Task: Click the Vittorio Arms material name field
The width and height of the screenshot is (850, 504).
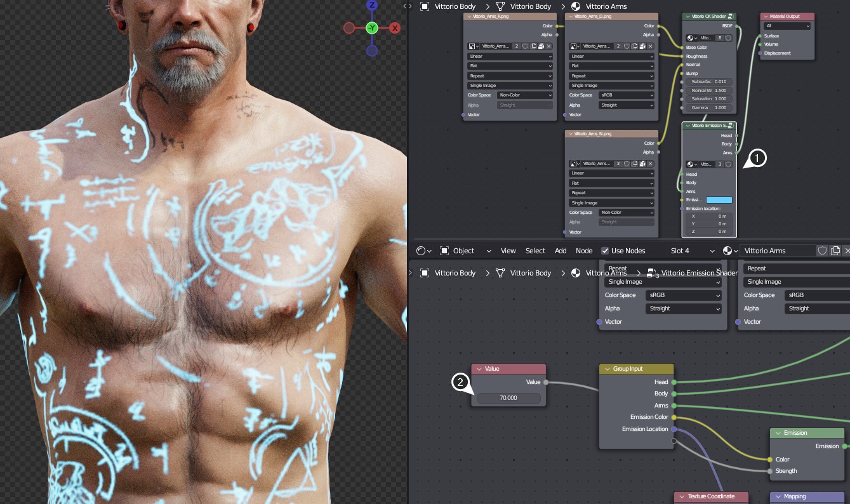Action: 778,251
